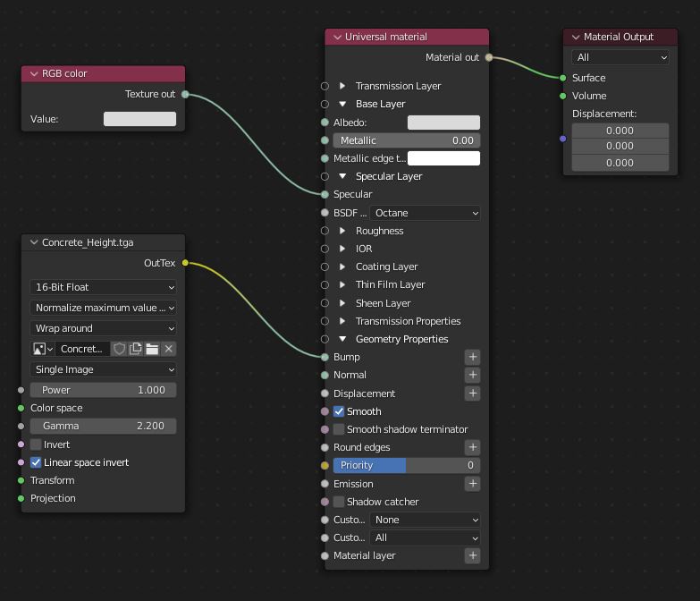Disable the Smooth checkbox
This screenshot has height=601, width=700.
point(339,411)
